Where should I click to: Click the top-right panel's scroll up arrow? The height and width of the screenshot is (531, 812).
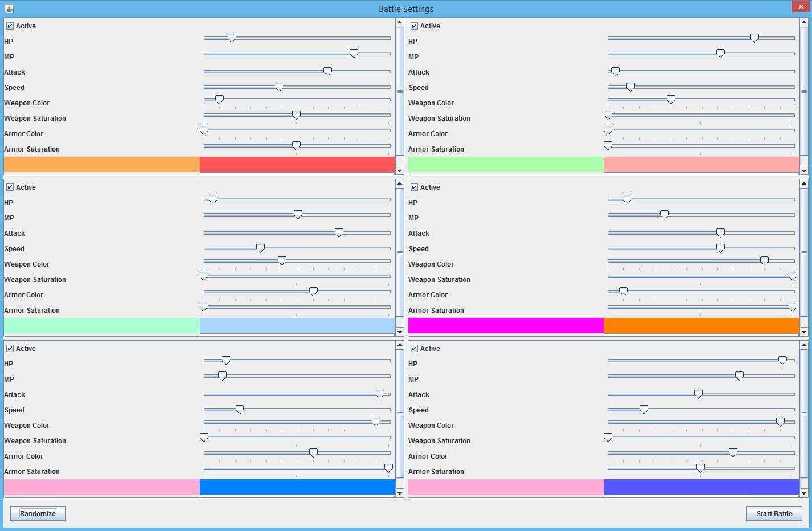804,23
